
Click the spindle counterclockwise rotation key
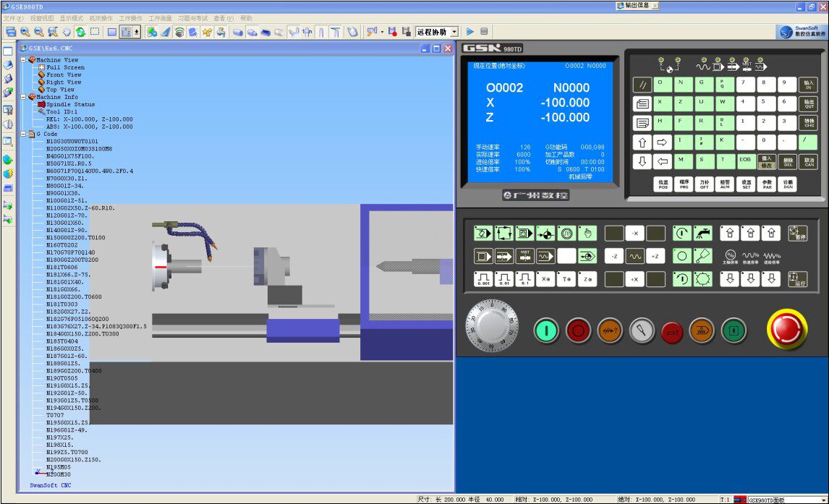click(682, 279)
